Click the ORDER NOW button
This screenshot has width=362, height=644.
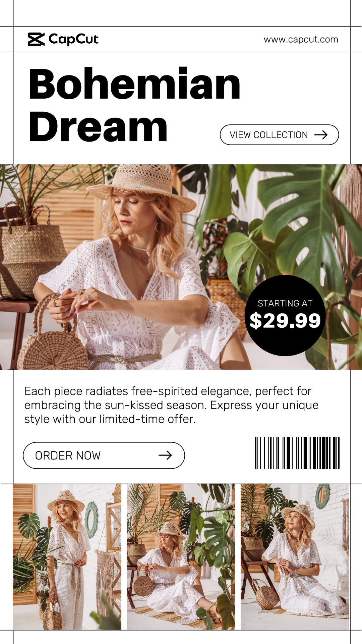pyautogui.click(x=104, y=455)
